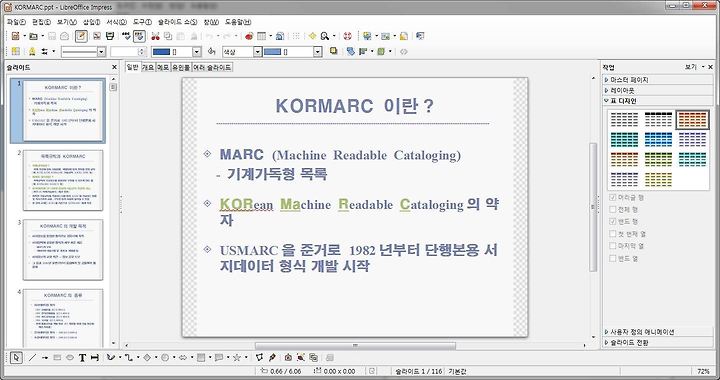
Task: Open the line color dropdown
Action: pyautogui.click(x=197, y=52)
